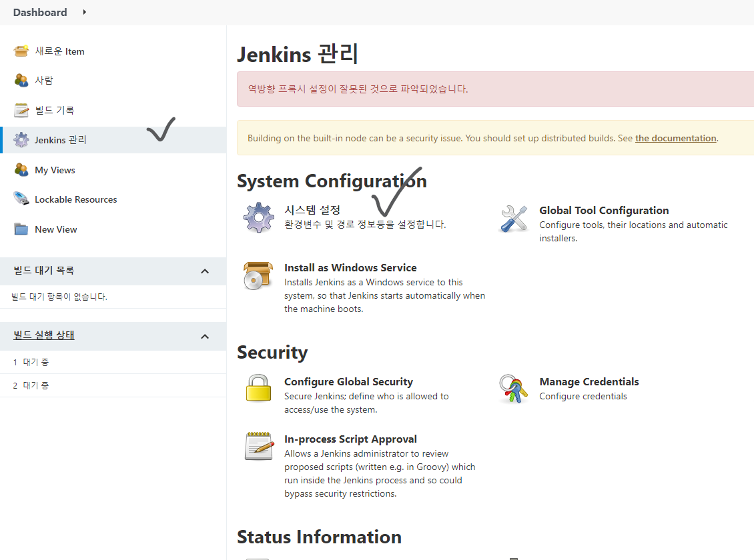This screenshot has width=754, height=560.
Task: Open the 빌드 실행 상태 heading link
Action: pyautogui.click(x=44, y=335)
